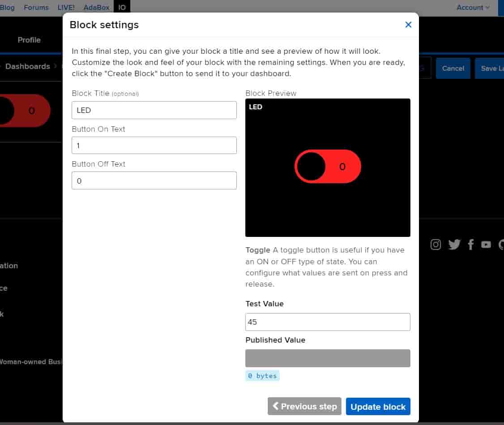Viewport: 504px width, 425px height.
Task: Click the Update block button
Action: [378, 407]
